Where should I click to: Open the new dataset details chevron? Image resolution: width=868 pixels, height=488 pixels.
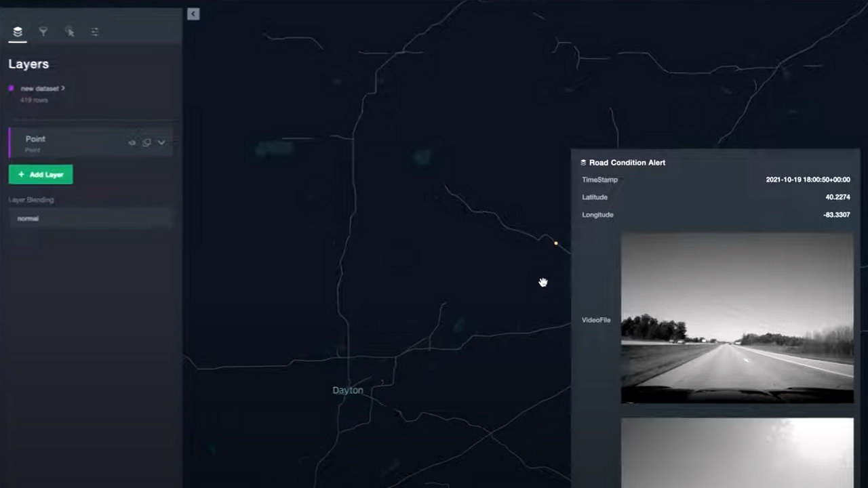tap(61, 88)
